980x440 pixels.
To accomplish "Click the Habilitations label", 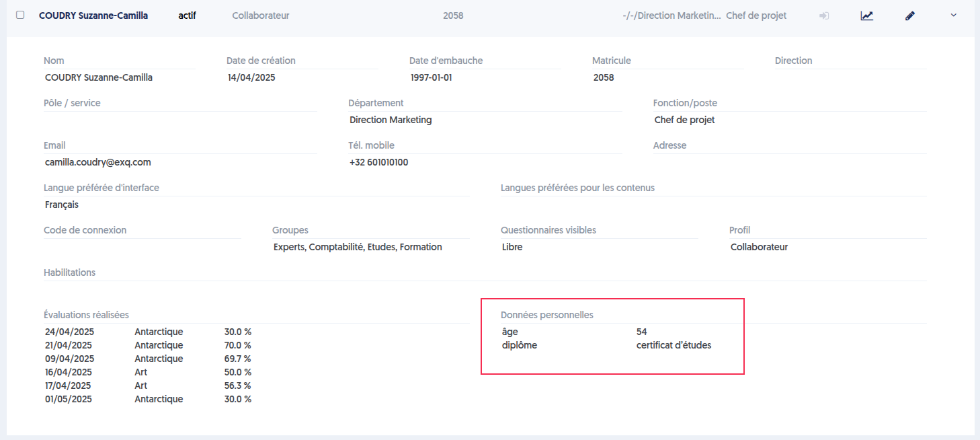I will pyautogui.click(x=70, y=272).
